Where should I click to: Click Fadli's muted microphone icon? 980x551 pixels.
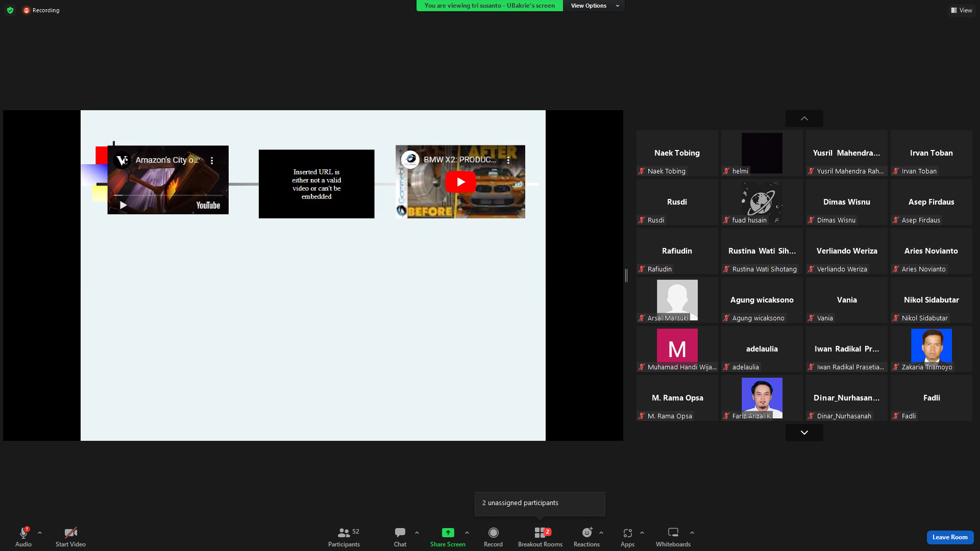click(x=896, y=416)
